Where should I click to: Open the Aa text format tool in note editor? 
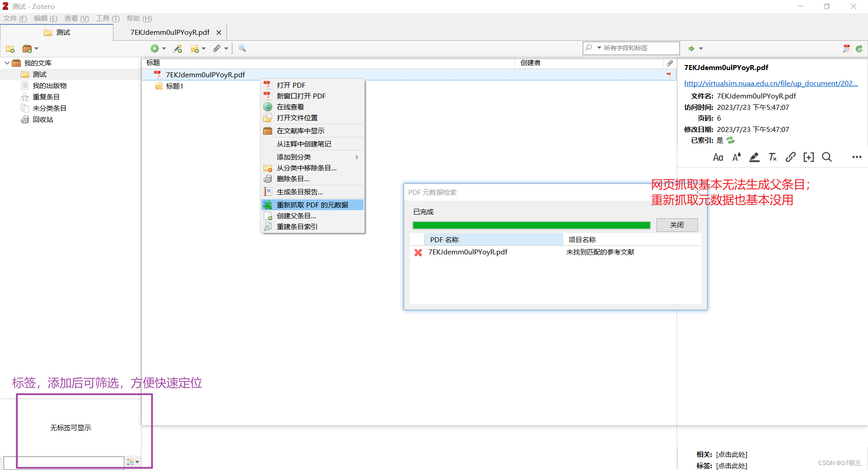click(718, 157)
